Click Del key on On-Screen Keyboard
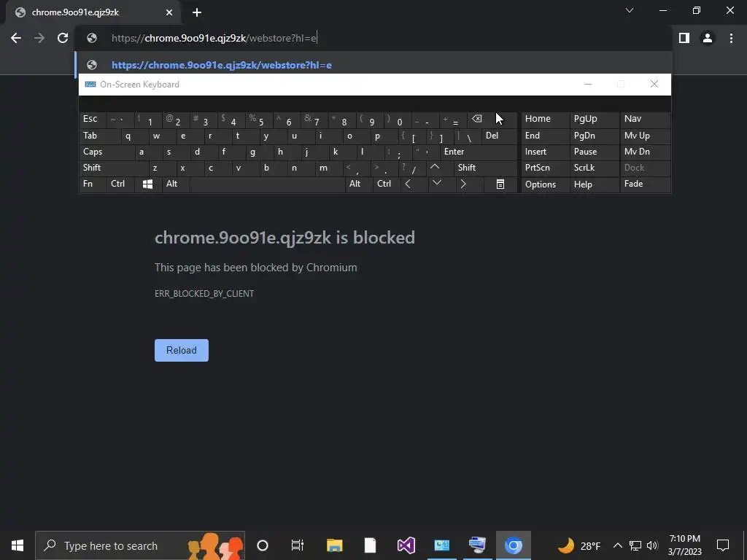The image size is (747, 560). point(499,136)
